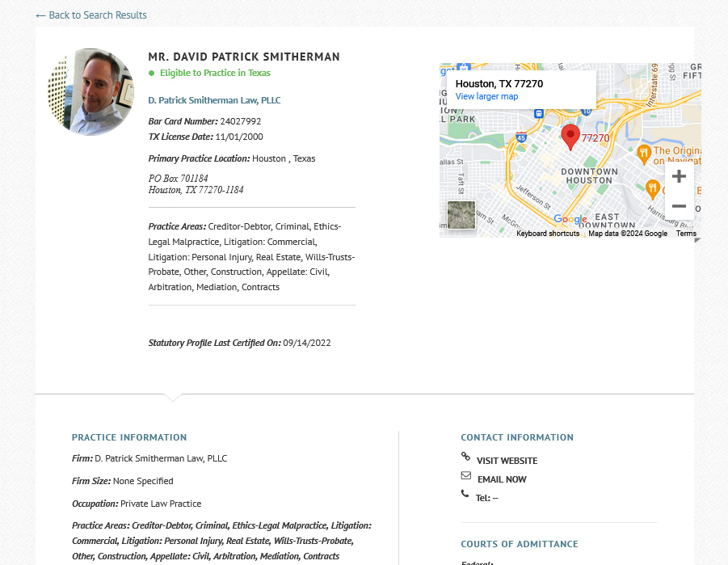This screenshot has height=565, width=728.
Task: Click CONTACT INFORMATION heading
Action: pyautogui.click(x=517, y=437)
